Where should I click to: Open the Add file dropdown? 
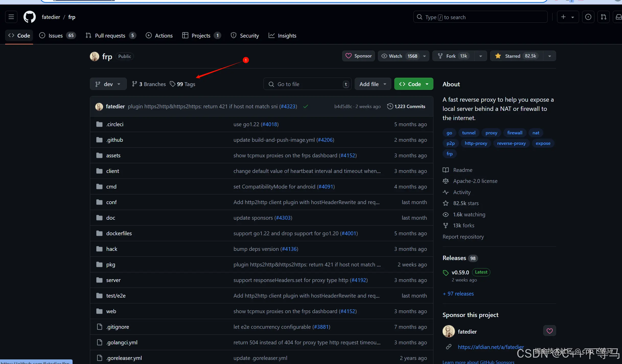(x=373, y=84)
